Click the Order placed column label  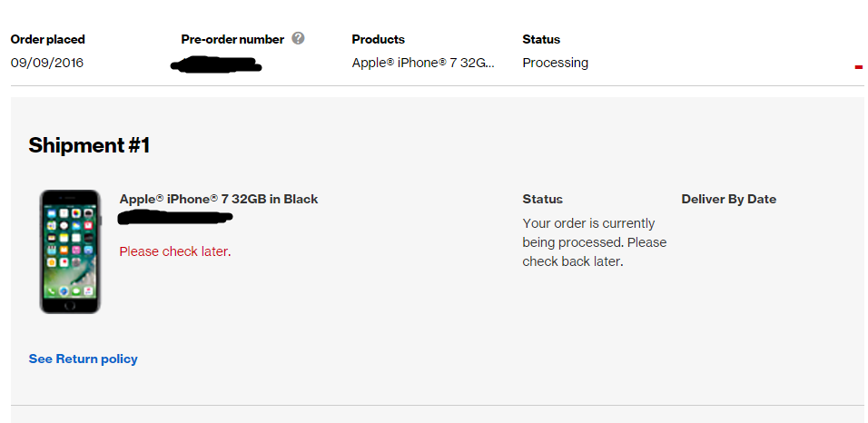point(48,39)
